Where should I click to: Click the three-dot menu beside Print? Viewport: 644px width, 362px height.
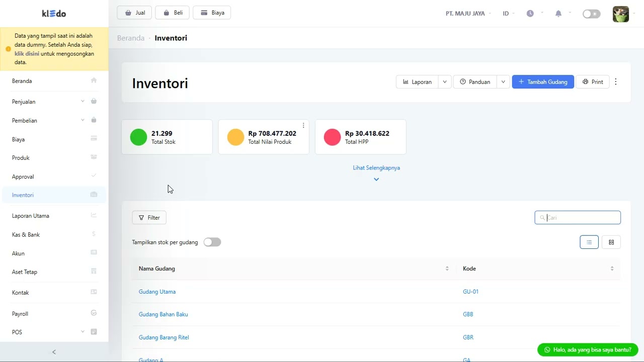[616, 82]
